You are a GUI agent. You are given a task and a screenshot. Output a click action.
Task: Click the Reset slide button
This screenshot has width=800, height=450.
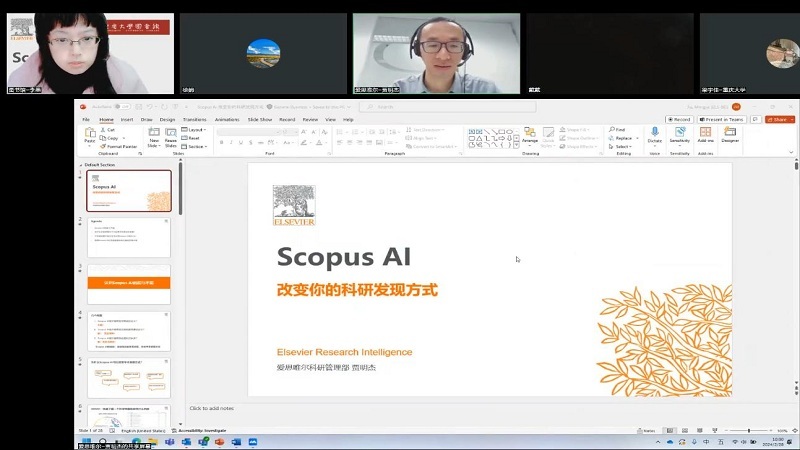coord(190,138)
